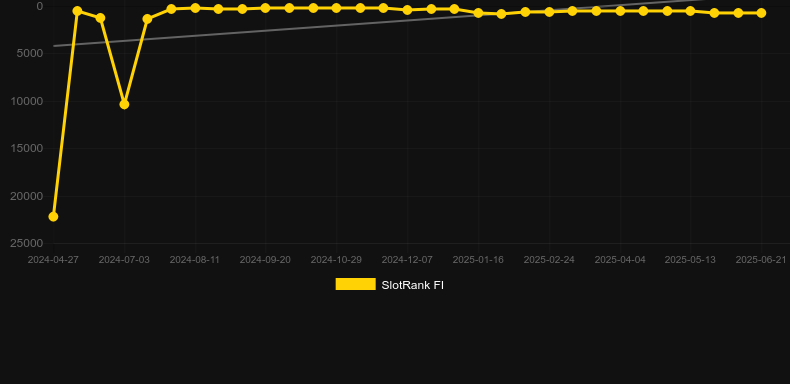Viewport: 790px width, 384px height.
Task: Click the data point above 2025-05-13
Action: (x=690, y=11)
